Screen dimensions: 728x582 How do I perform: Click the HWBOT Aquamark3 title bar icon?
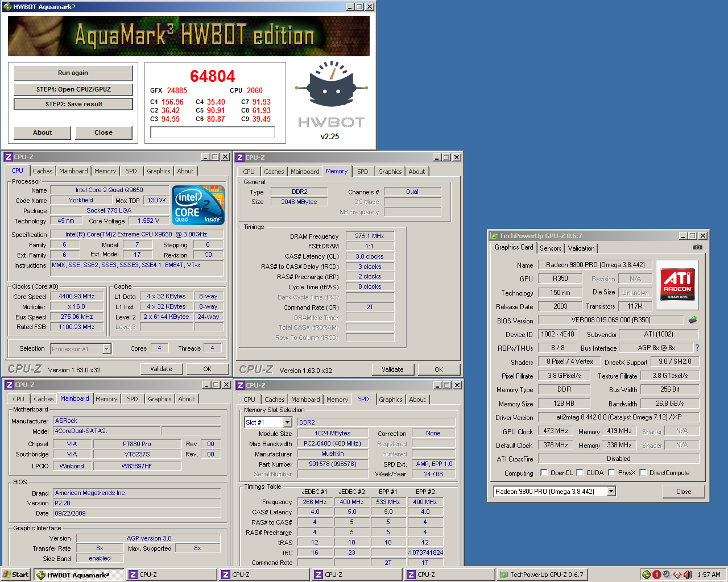(x=7, y=6)
